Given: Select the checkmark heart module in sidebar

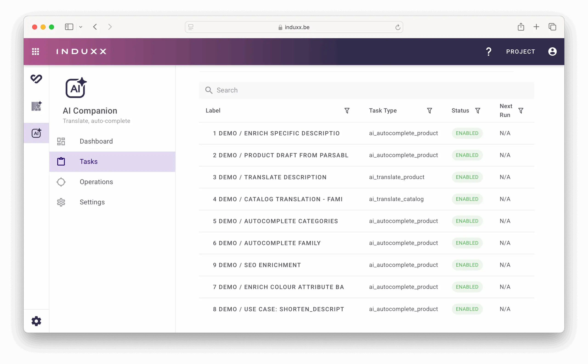Looking at the screenshot, I should click(x=36, y=79).
